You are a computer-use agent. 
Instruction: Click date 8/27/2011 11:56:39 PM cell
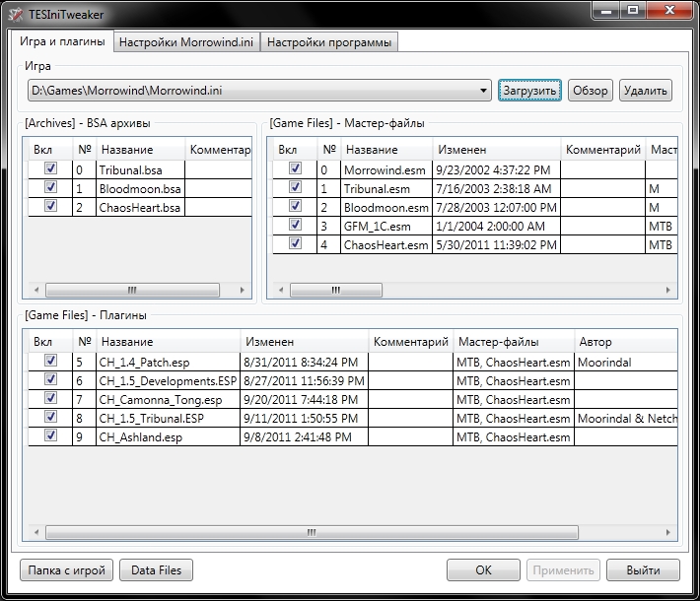[304, 381]
